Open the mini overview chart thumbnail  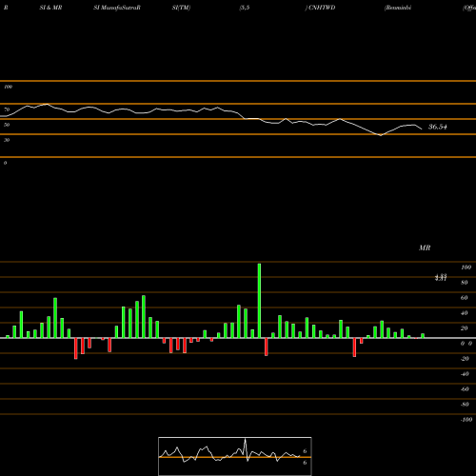pos(235,456)
